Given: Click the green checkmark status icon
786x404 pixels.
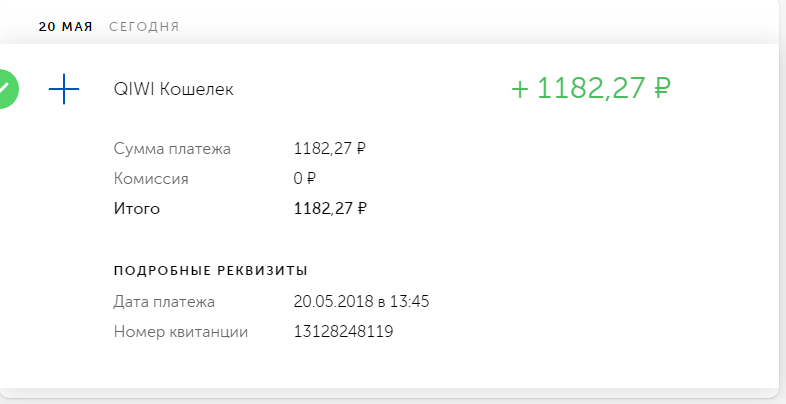Looking at the screenshot, I should point(5,89).
